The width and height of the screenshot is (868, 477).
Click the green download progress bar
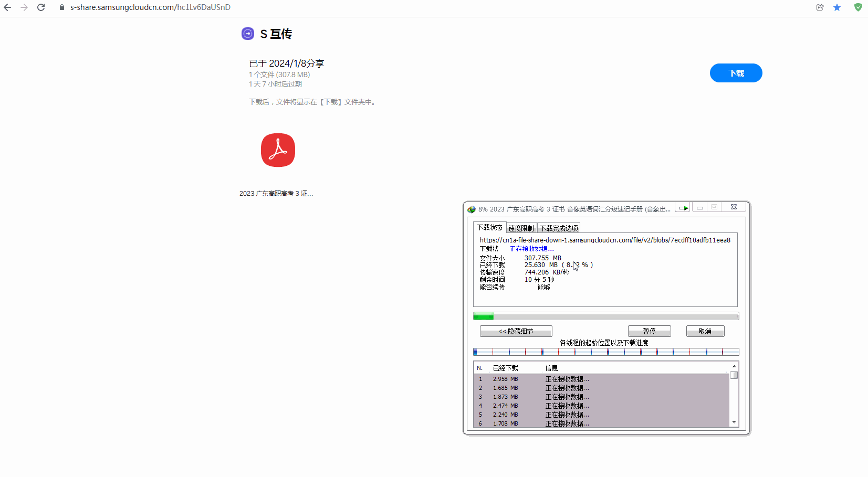click(483, 316)
